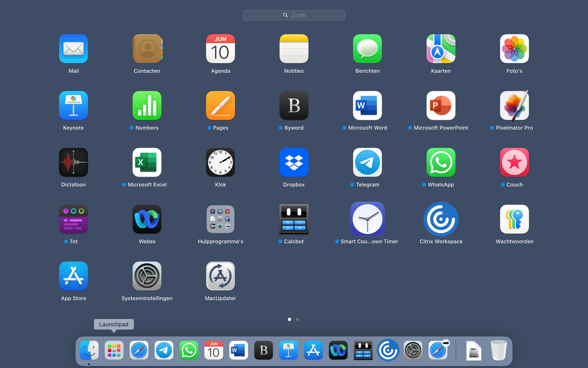Open the Agenda calendar in the Dock

click(x=214, y=350)
